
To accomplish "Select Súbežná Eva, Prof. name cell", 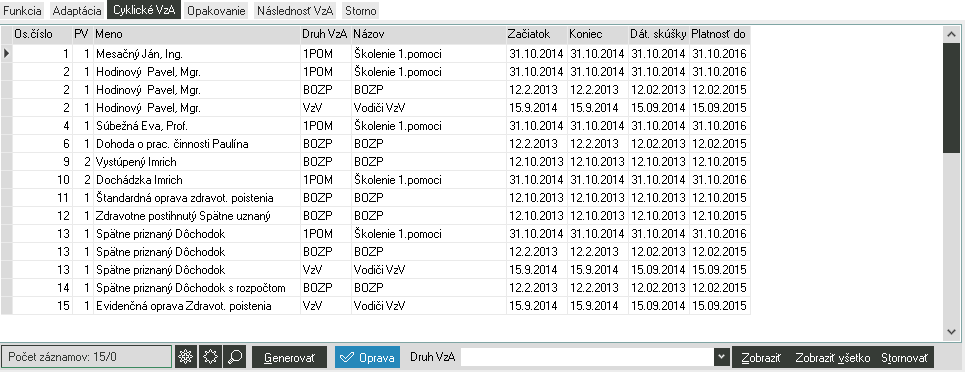I will (x=197, y=126).
